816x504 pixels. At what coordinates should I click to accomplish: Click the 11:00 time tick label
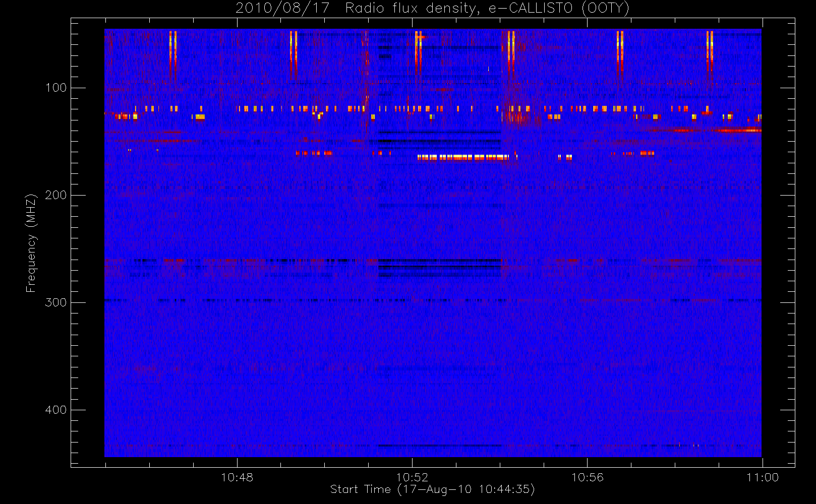[763, 477]
